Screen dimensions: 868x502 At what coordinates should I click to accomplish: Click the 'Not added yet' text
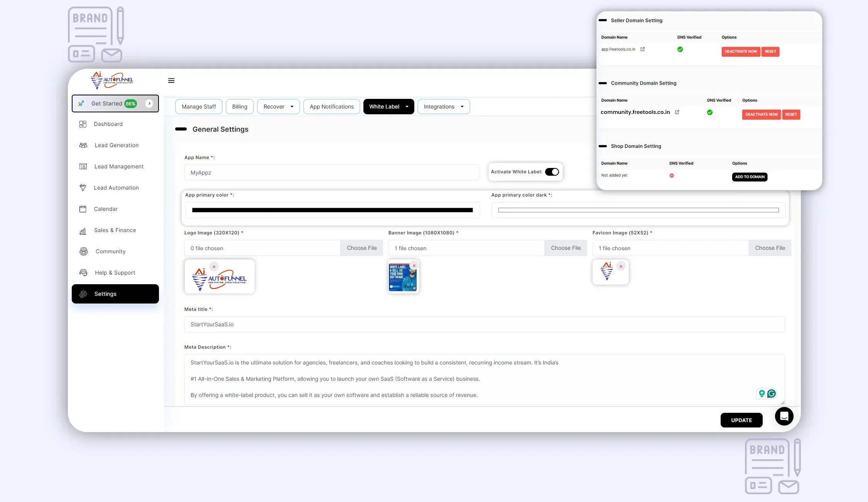pyautogui.click(x=614, y=175)
